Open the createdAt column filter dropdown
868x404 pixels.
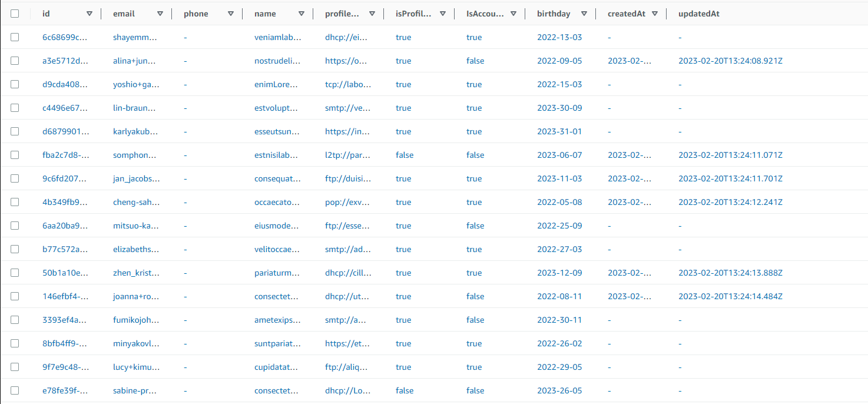(654, 14)
